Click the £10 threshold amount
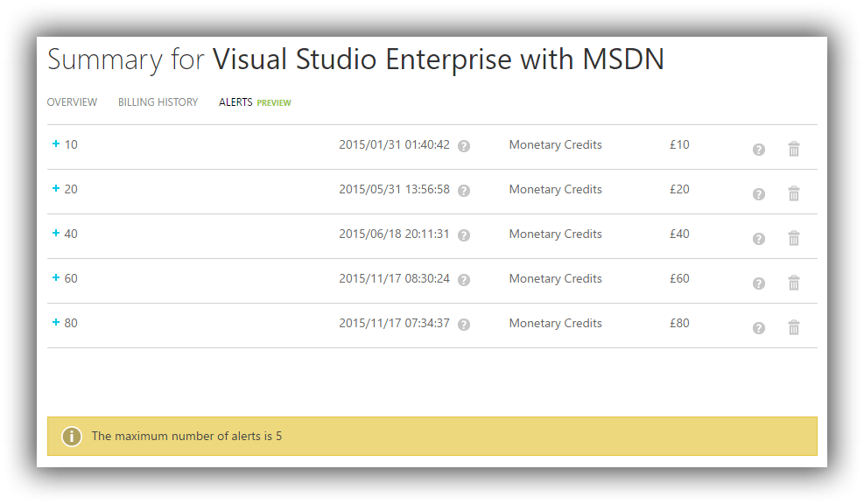 [679, 145]
